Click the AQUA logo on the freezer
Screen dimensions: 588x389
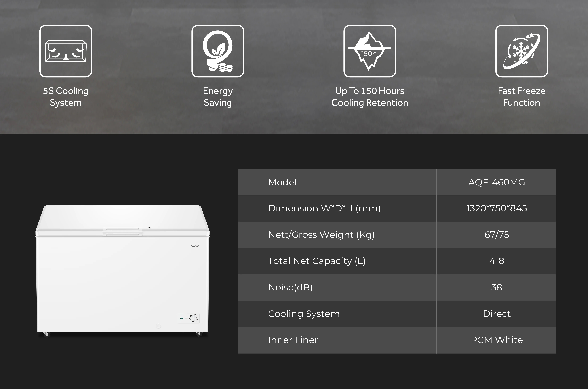coord(195,246)
